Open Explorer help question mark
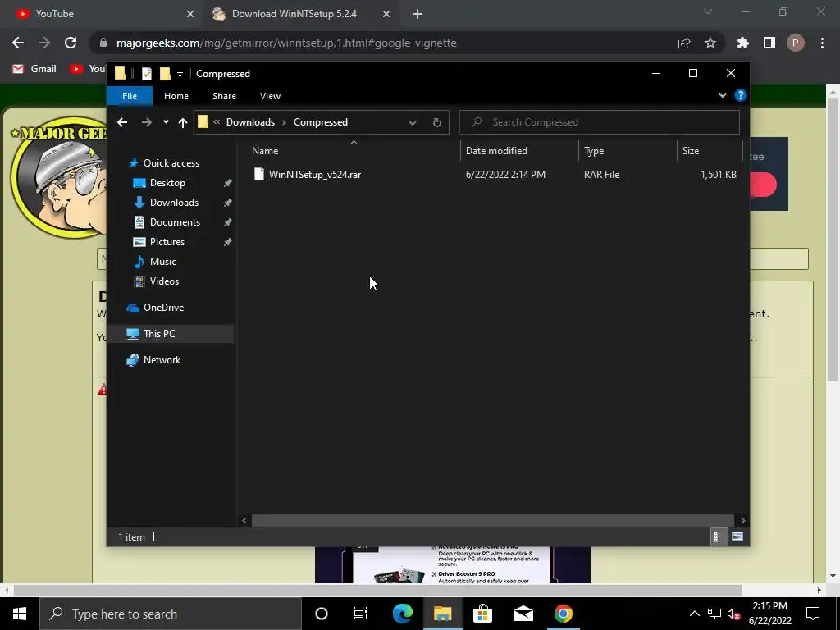The image size is (840, 630). click(x=741, y=95)
